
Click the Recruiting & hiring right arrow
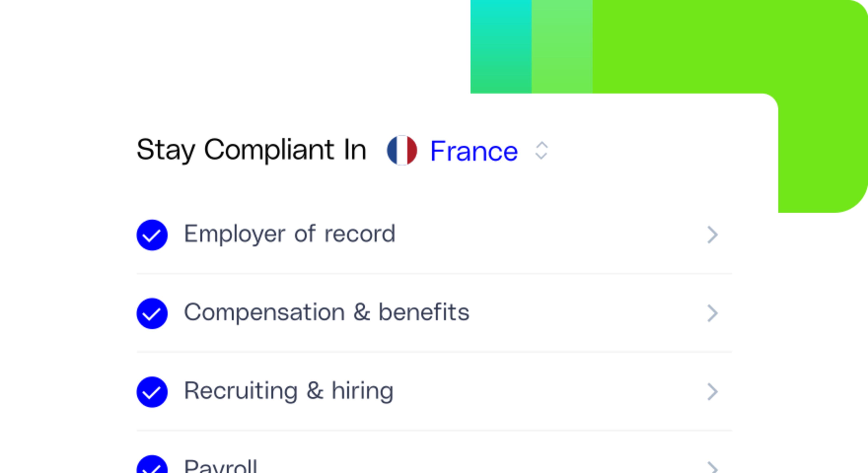pyautogui.click(x=712, y=391)
